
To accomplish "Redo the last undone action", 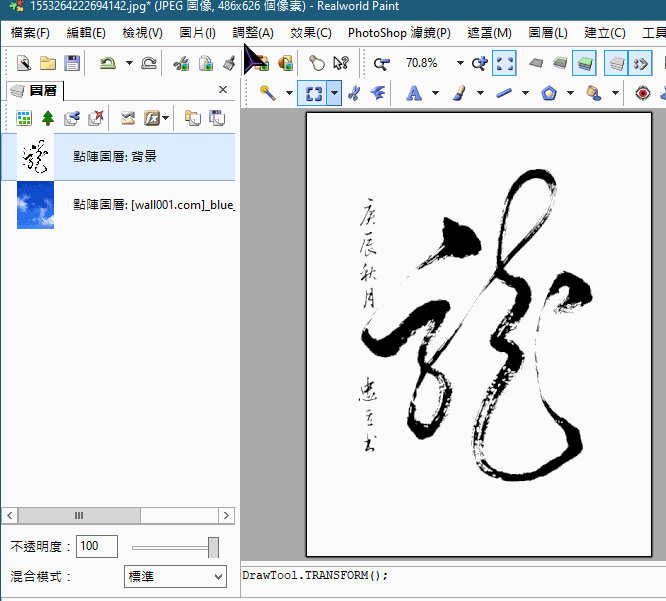I will tap(149, 63).
